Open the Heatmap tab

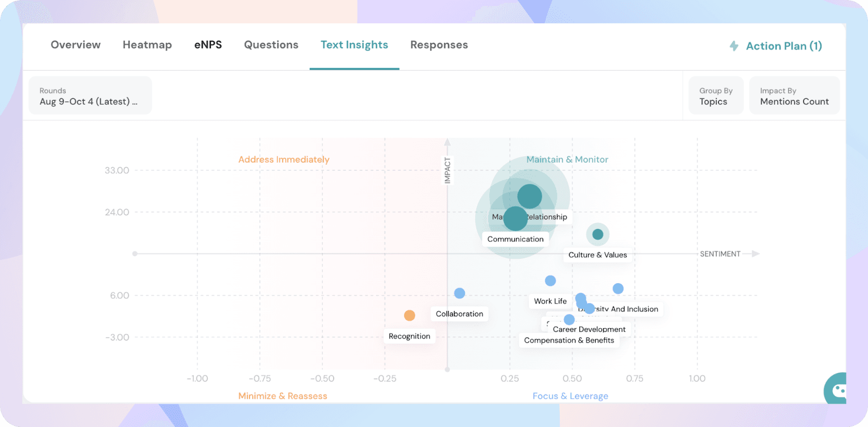pyautogui.click(x=147, y=45)
